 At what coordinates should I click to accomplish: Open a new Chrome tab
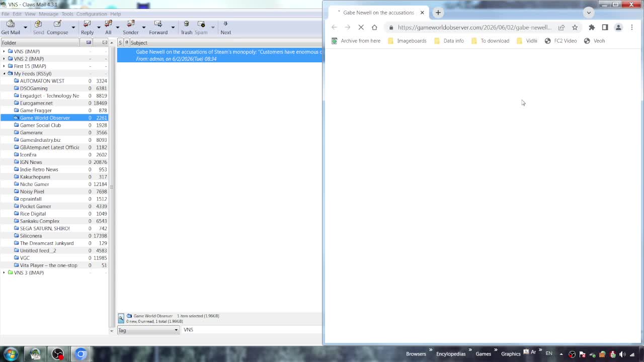point(438,13)
